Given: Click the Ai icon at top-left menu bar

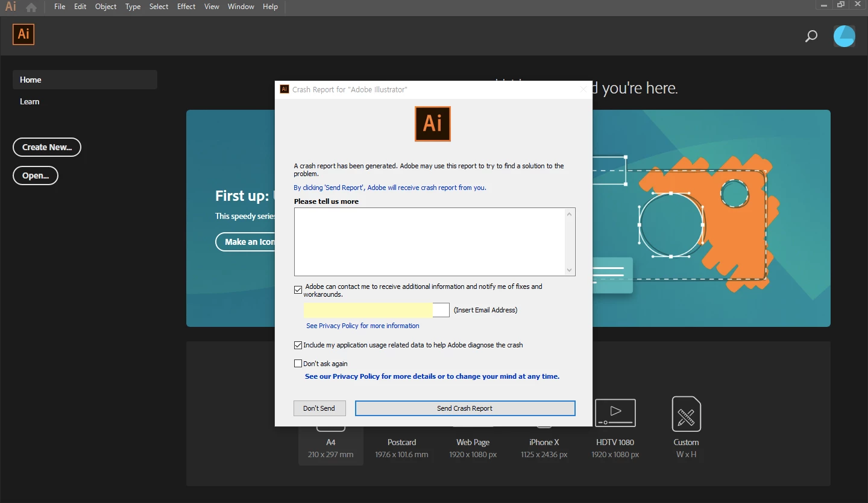Looking at the screenshot, I should 10,7.
